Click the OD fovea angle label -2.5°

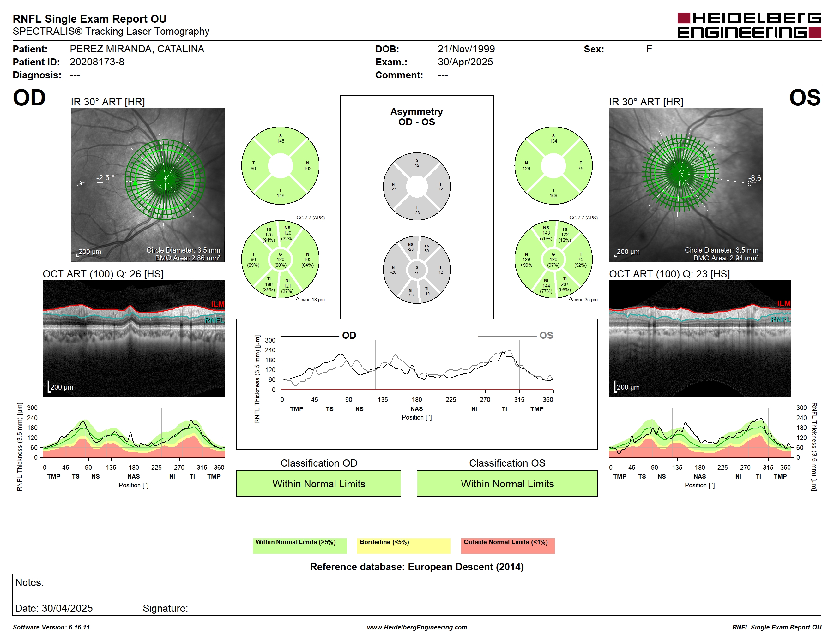[105, 178]
